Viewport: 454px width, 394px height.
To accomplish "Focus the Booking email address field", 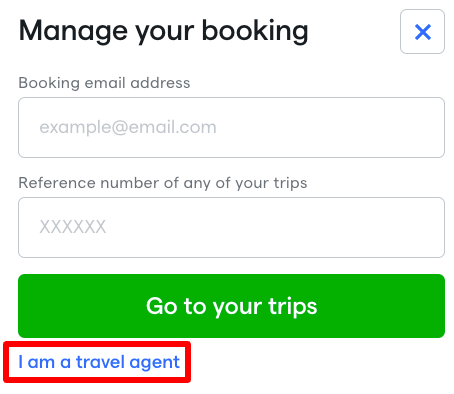I will pos(231,127).
